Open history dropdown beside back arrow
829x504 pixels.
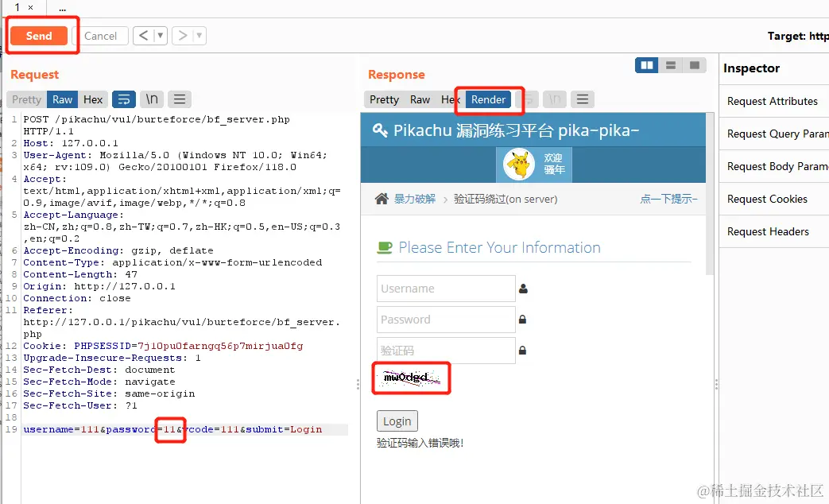coord(161,36)
